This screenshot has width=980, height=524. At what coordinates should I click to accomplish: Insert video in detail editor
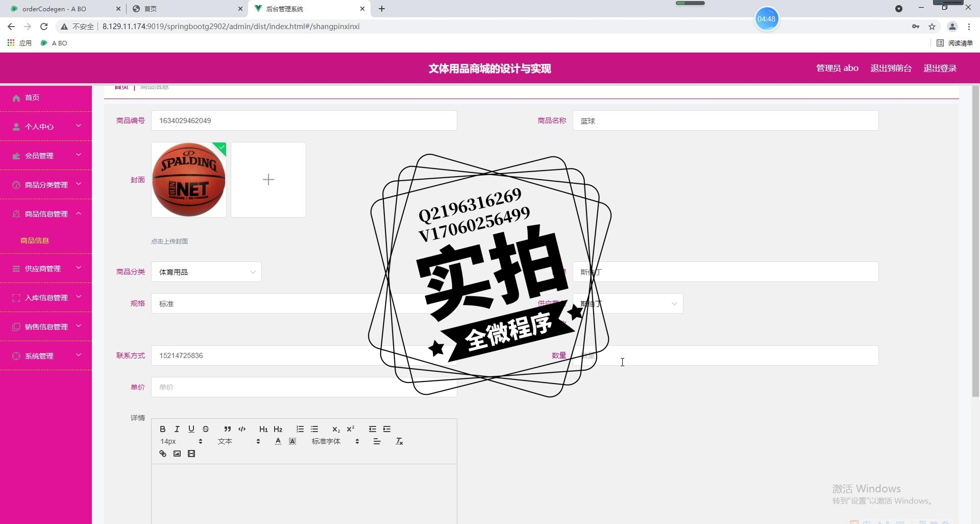click(x=191, y=454)
